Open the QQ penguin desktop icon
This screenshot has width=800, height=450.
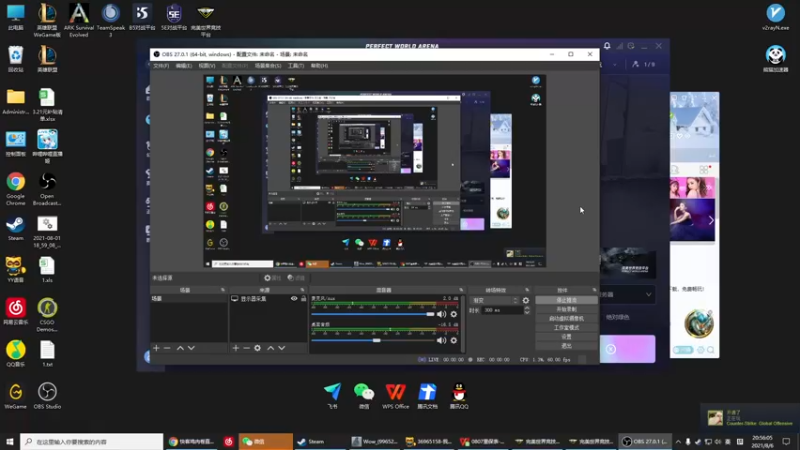459,396
